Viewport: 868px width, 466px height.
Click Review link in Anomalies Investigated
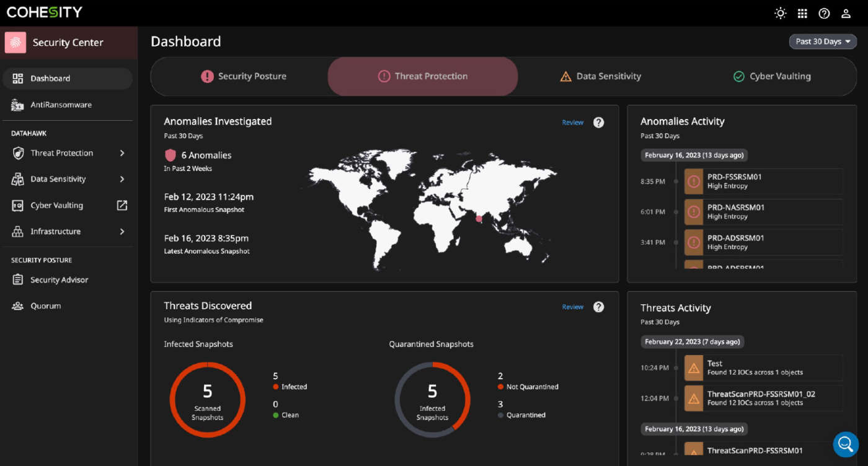click(572, 122)
